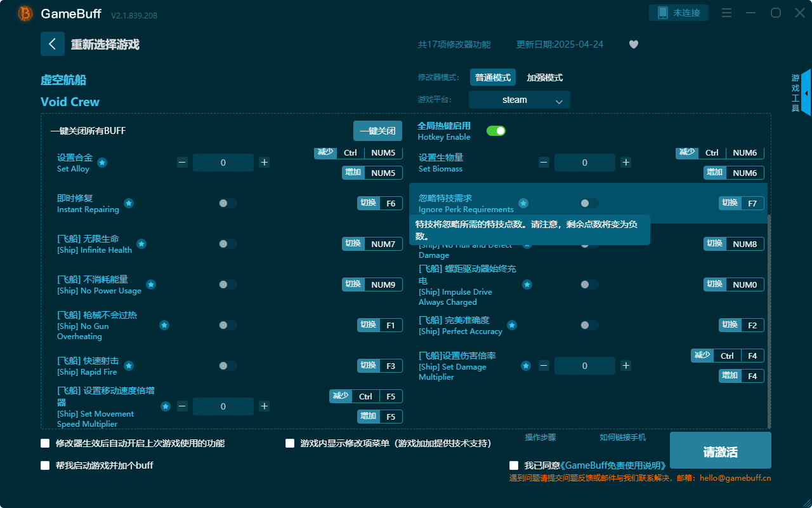812x508 pixels.
Task: Open the steam platform dropdown
Action: point(519,100)
